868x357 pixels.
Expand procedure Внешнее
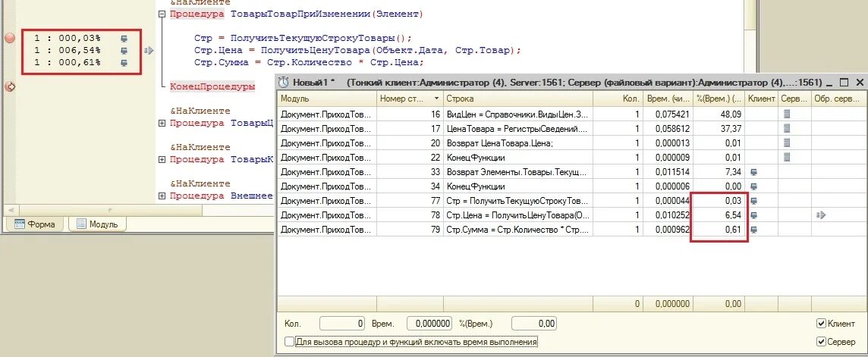coord(162,196)
